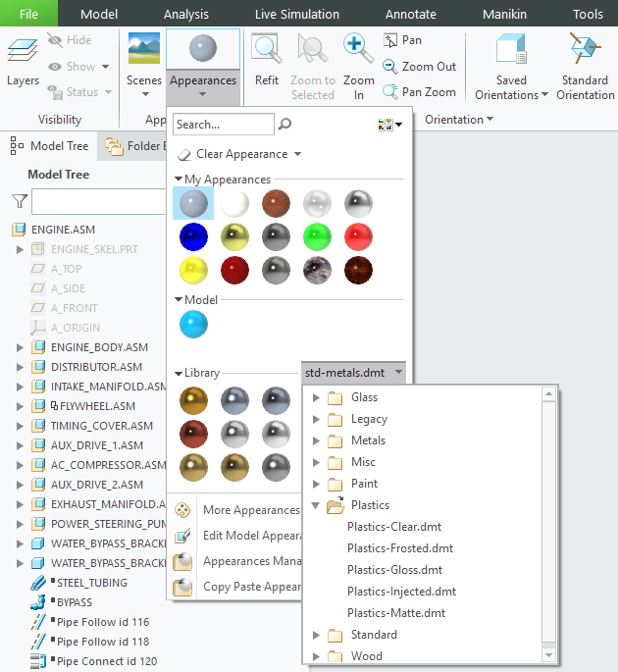Click Clear Appearance
The width and height of the screenshot is (618, 672).
(x=233, y=154)
